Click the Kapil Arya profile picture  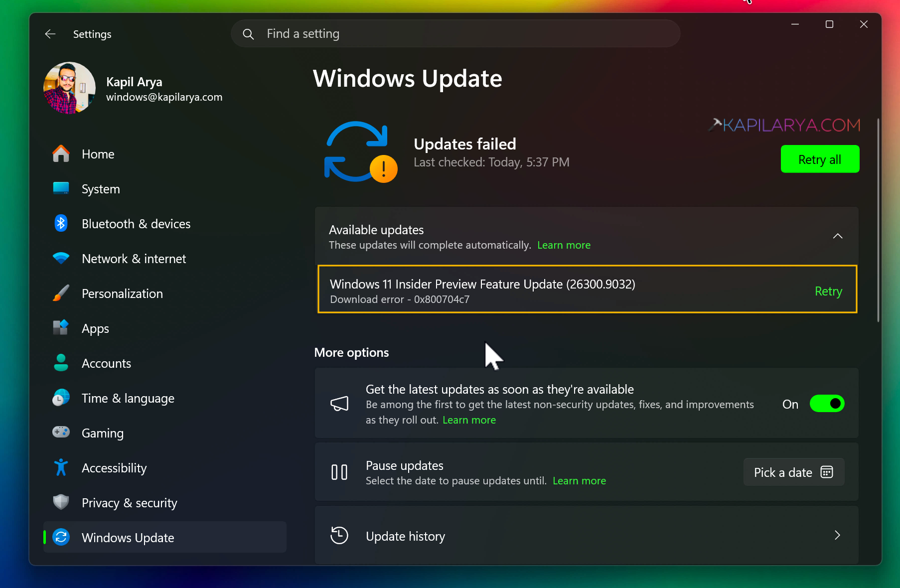pos(69,88)
